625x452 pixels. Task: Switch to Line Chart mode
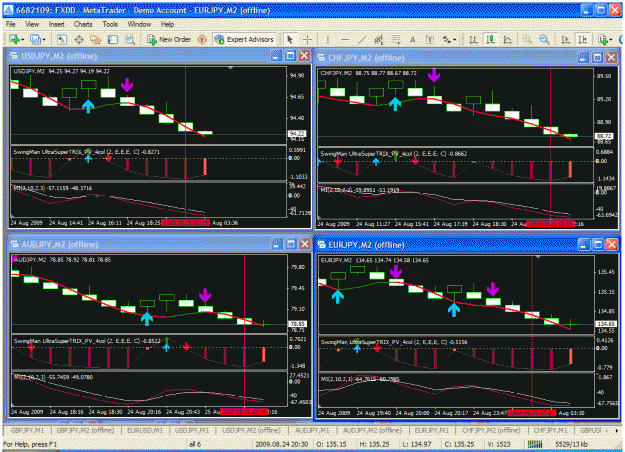pos(507,39)
